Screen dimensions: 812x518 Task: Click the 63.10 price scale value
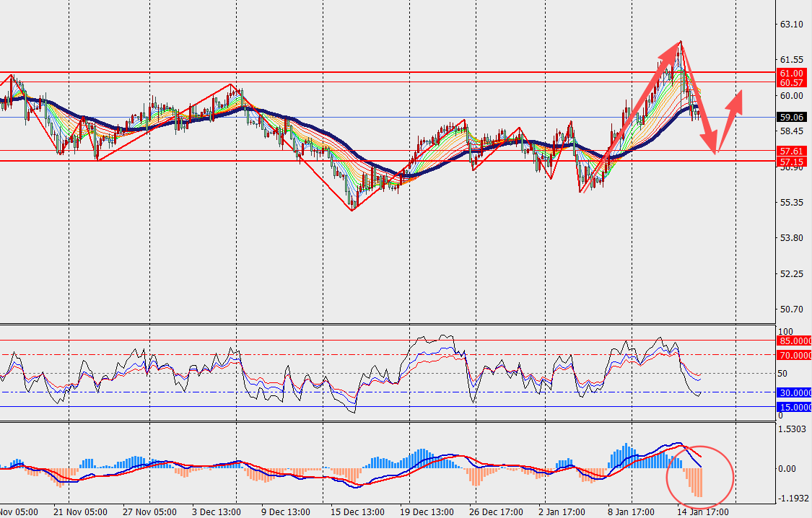(791, 25)
